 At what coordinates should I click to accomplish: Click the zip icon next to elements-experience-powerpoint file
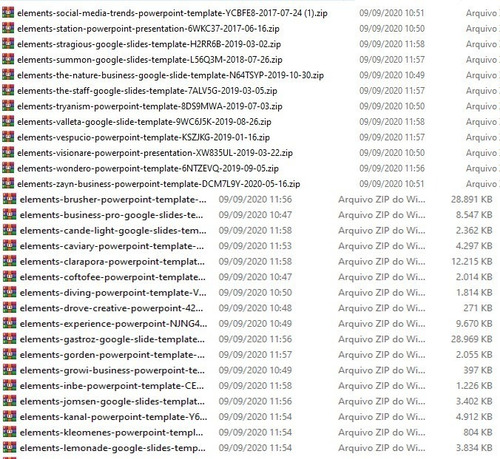coord(9,323)
